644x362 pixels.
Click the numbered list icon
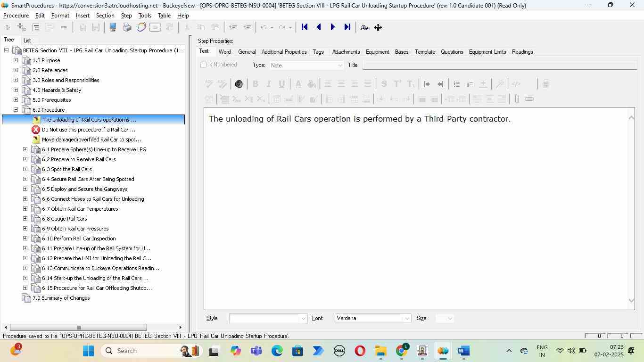[470, 84]
